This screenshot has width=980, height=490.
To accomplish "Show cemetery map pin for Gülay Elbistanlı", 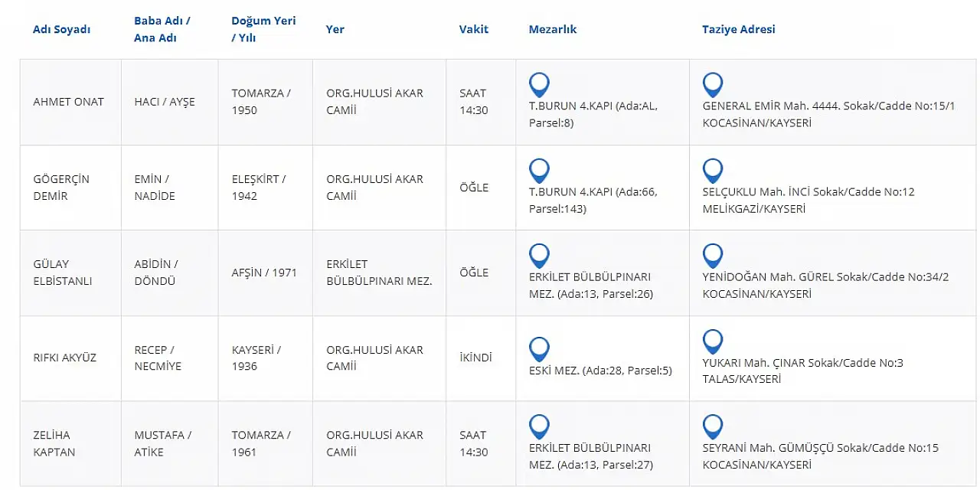I will tap(539, 255).
